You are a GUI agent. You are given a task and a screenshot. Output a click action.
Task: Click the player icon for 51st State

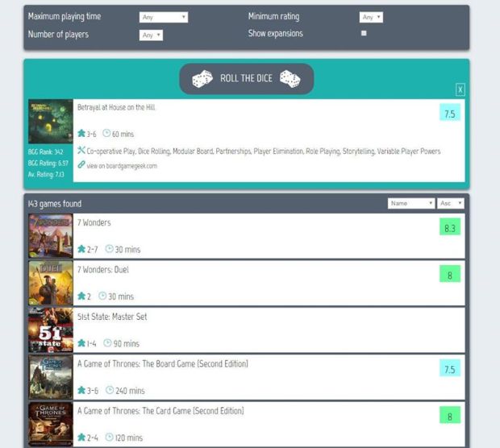pos(81,343)
